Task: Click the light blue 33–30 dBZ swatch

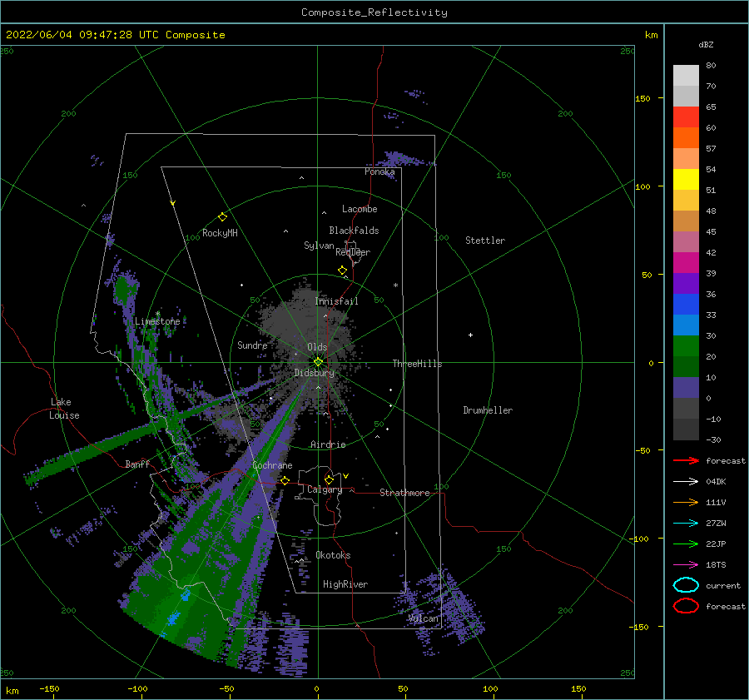Action: click(x=686, y=325)
